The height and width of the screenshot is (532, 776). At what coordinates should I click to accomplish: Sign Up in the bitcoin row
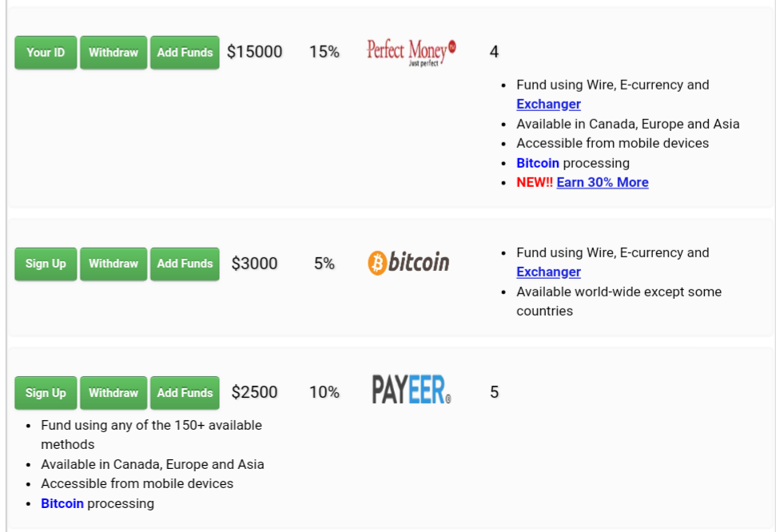pos(46,264)
